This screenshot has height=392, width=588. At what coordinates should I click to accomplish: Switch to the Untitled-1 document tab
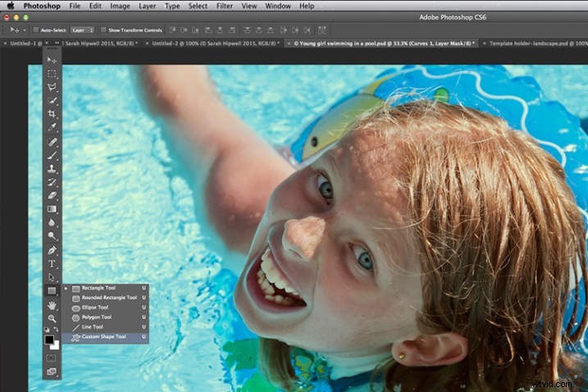point(26,43)
